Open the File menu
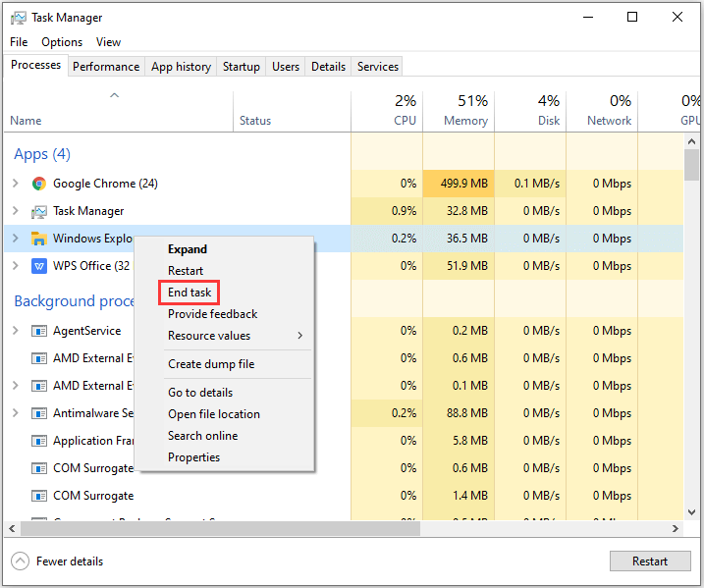Viewport: 704px width, 588px height. pos(19,42)
